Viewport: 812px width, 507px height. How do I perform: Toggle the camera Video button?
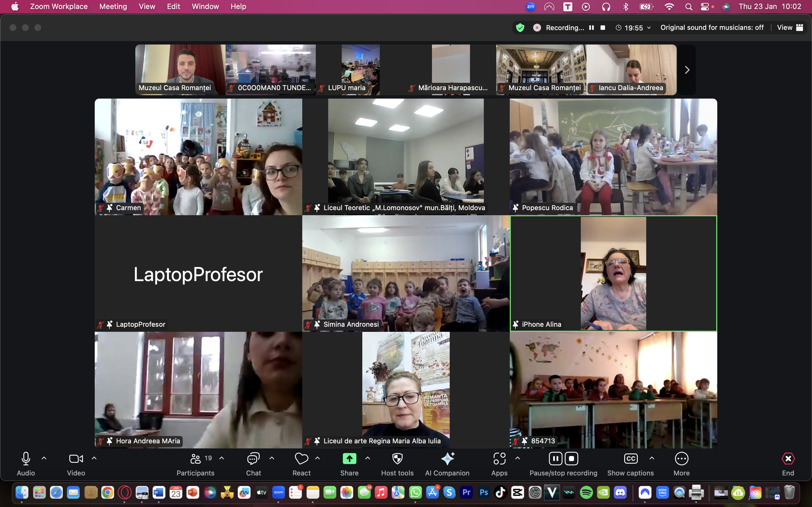76,459
